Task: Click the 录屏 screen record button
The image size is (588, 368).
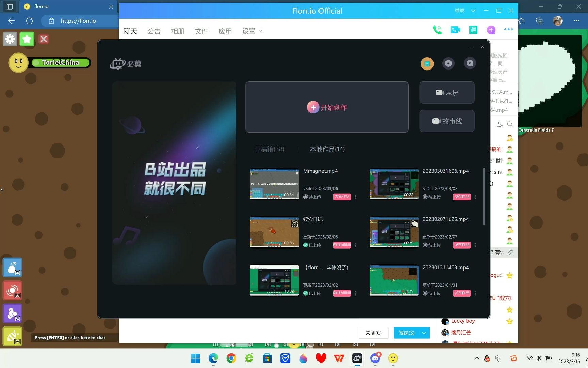Action: (447, 92)
